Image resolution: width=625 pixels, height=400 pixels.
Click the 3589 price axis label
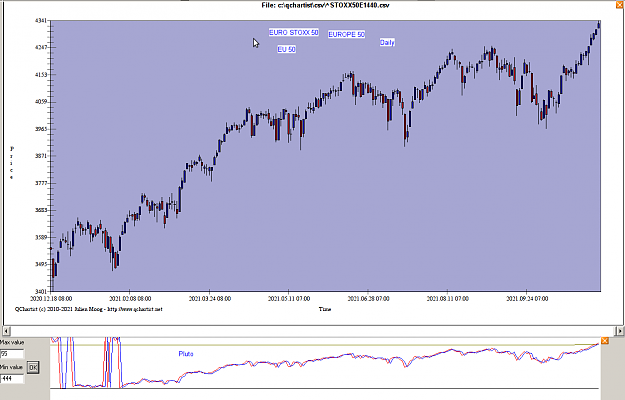[x=41, y=237]
